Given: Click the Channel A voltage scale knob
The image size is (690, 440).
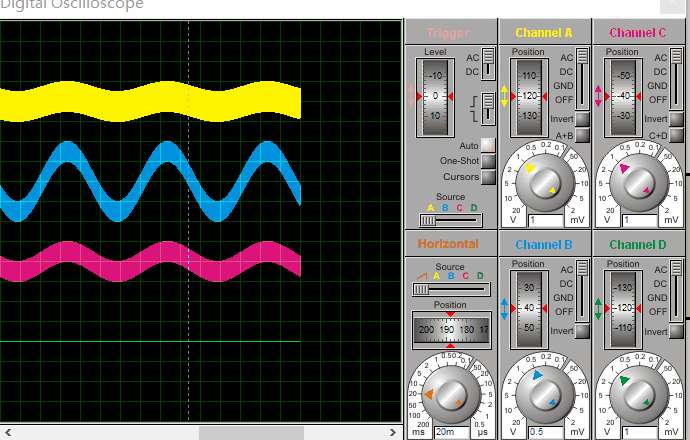Looking at the screenshot, I should tap(545, 182).
